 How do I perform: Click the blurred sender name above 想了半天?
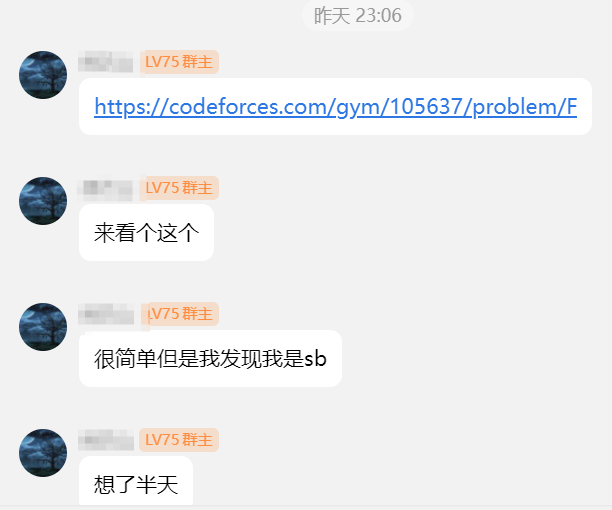[x=106, y=440]
